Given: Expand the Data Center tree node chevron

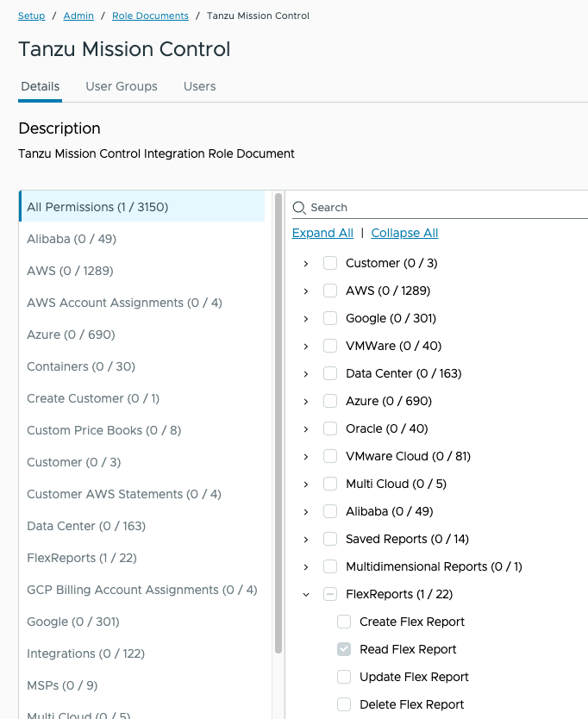Looking at the screenshot, I should pyautogui.click(x=306, y=373).
